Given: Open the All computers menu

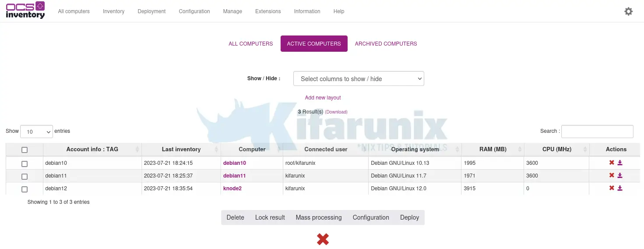Looking at the screenshot, I should tap(74, 11).
